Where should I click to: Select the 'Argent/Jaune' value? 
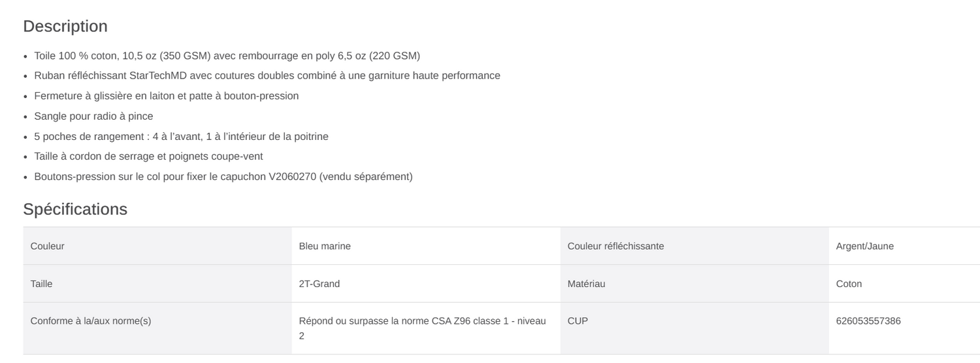[864, 247]
